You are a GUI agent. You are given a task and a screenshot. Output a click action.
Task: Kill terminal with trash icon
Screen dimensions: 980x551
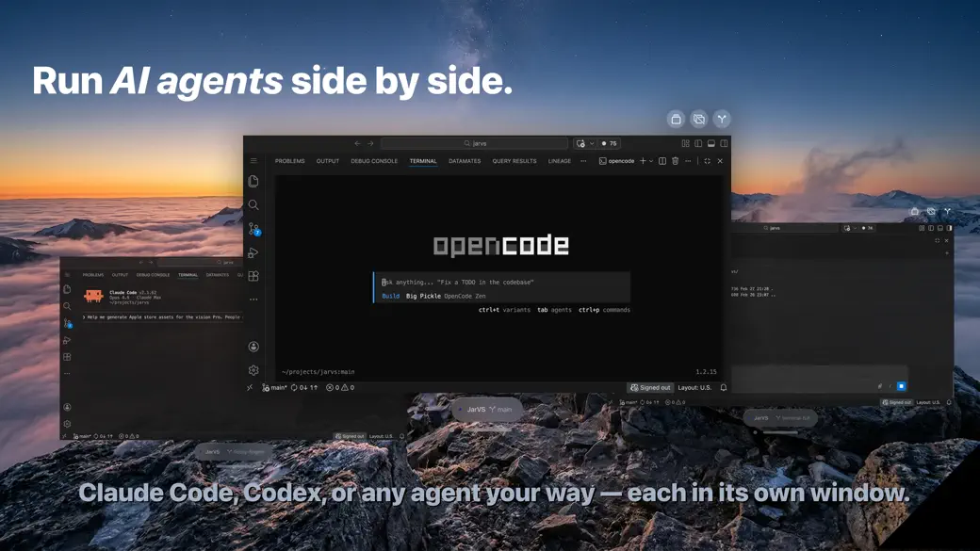pos(675,161)
